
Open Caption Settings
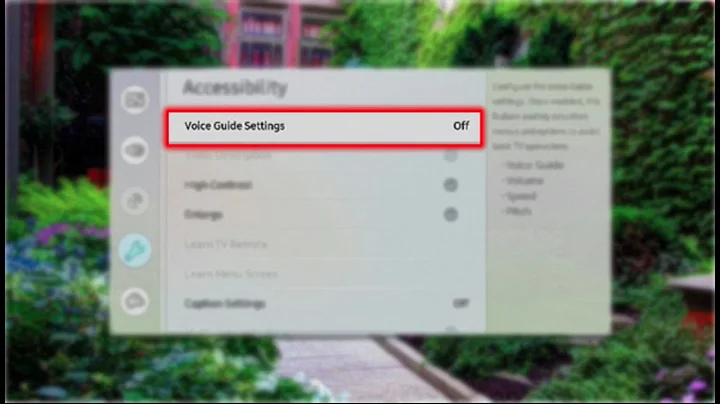tap(324, 303)
